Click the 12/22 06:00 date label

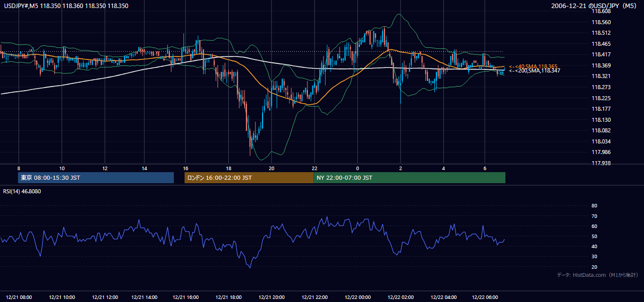click(x=484, y=297)
